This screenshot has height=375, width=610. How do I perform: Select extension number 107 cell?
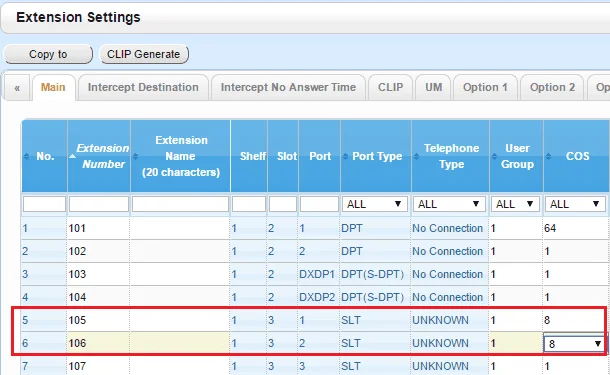[x=98, y=366]
